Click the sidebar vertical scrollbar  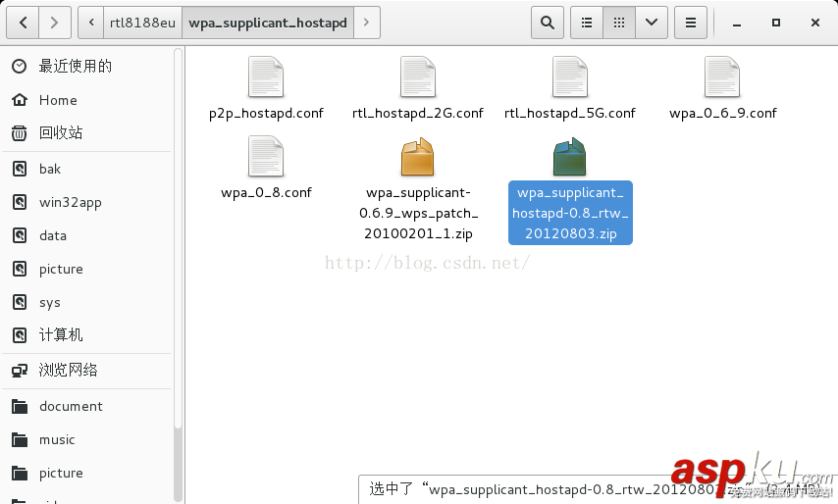(x=178, y=275)
